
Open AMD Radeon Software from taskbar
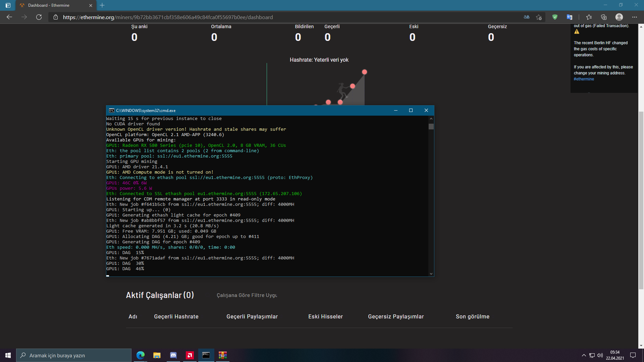point(190,355)
